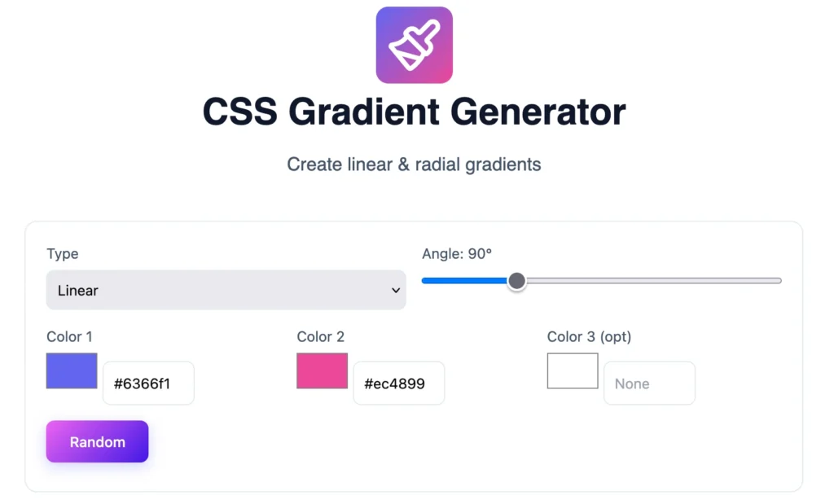834x504 pixels.
Task: Click the Angle: 90° label
Action: [x=457, y=253]
